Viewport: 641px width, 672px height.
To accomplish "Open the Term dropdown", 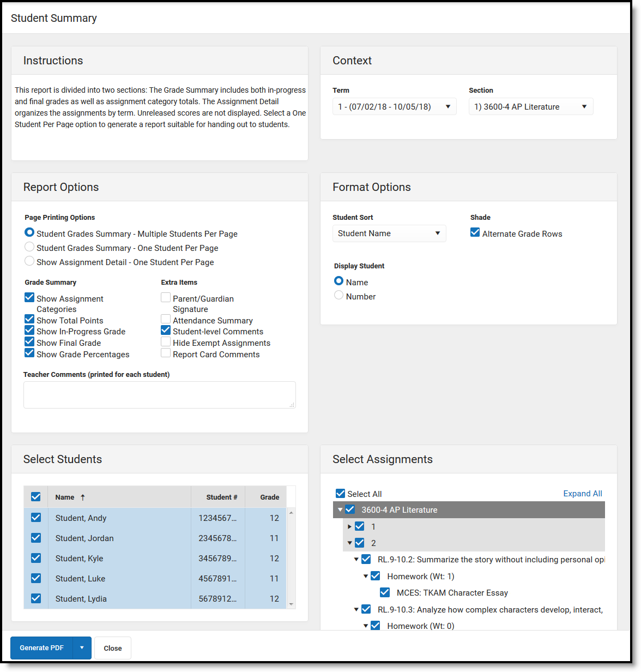I will (x=395, y=106).
